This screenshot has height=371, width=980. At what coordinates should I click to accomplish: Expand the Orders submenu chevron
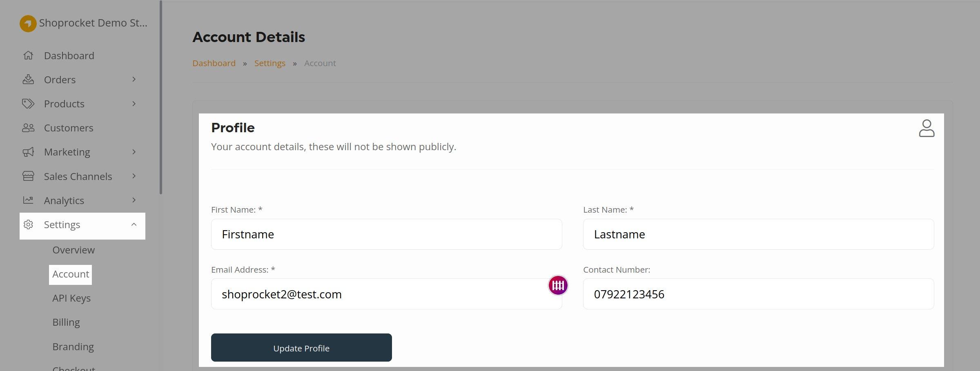click(134, 79)
